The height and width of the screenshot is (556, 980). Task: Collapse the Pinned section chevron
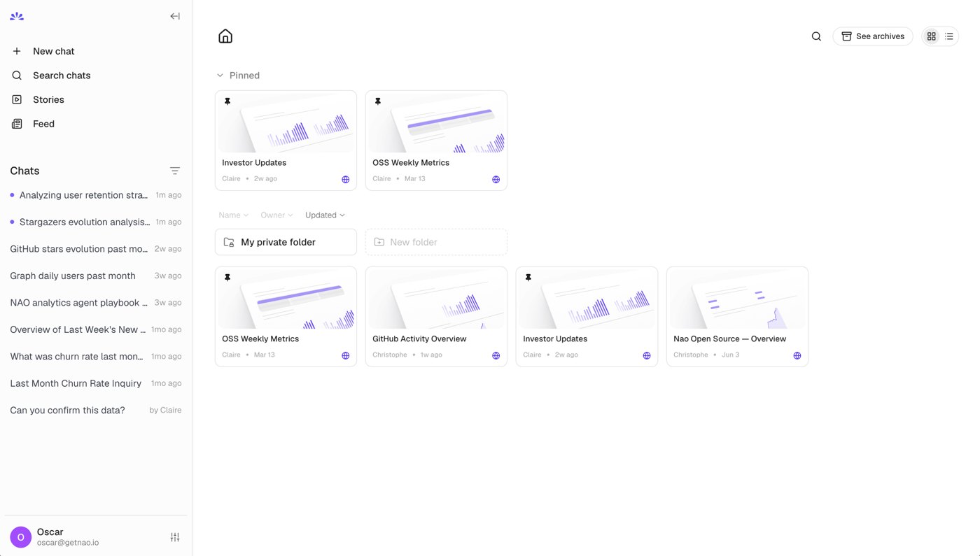tap(220, 76)
